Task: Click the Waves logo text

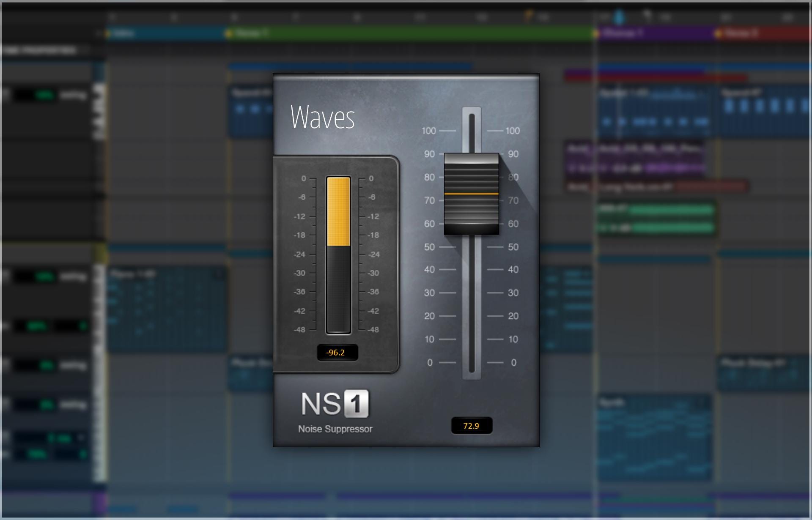Action: tap(323, 117)
